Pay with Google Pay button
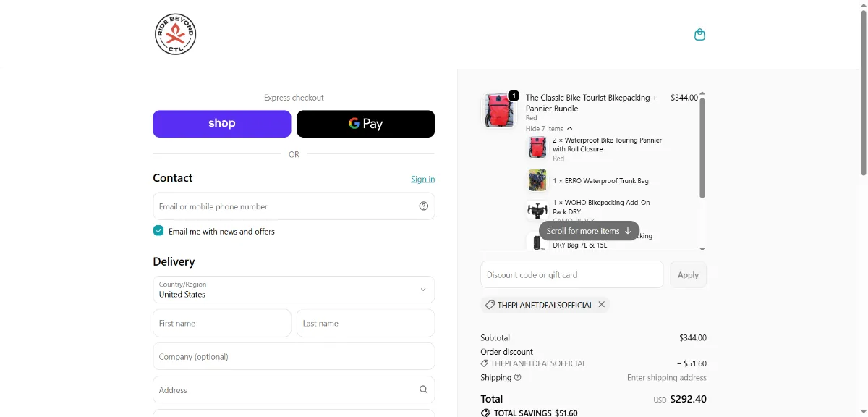The width and height of the screenshot is (868, 417). (365, 124)
